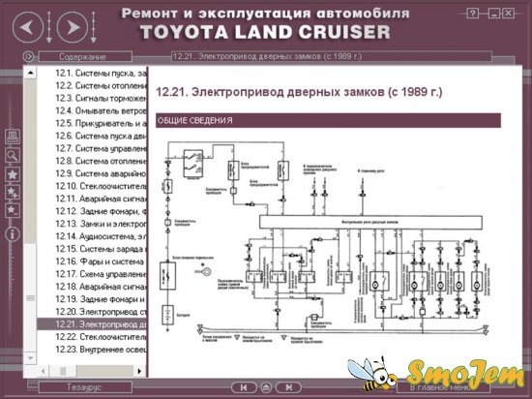The image size is (532, 399).
Task: Toggle contents panel with round arrow icon
Action: (28, 56)
